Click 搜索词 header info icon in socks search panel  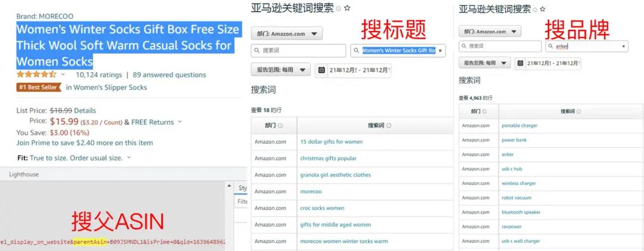click(x=389, y=126)
